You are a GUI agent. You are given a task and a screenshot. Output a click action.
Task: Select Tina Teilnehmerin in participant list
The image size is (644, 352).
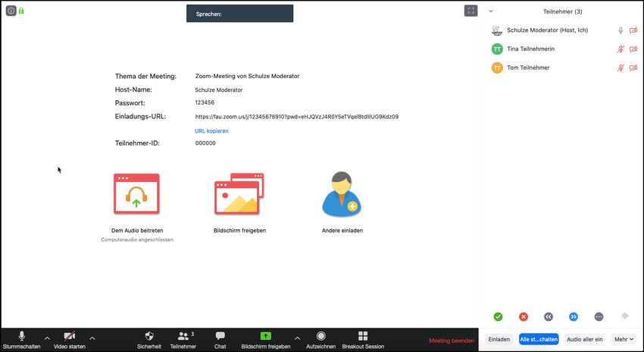click(530, 49)
